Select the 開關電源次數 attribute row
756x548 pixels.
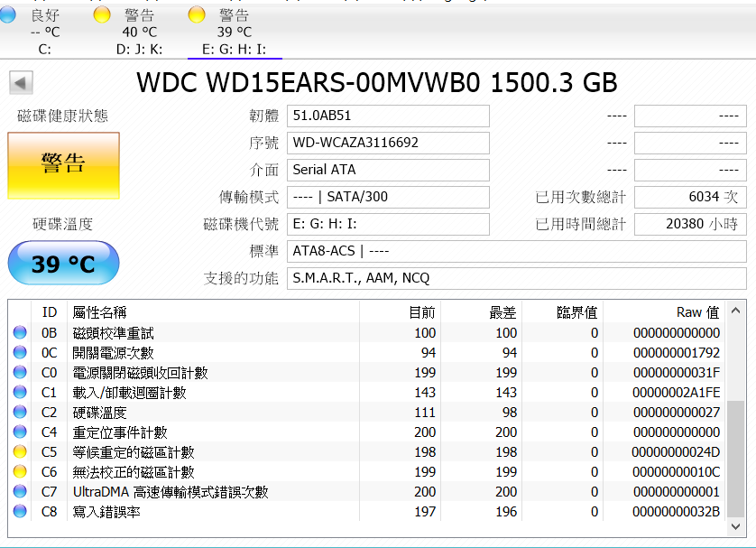tap(367, 352)
